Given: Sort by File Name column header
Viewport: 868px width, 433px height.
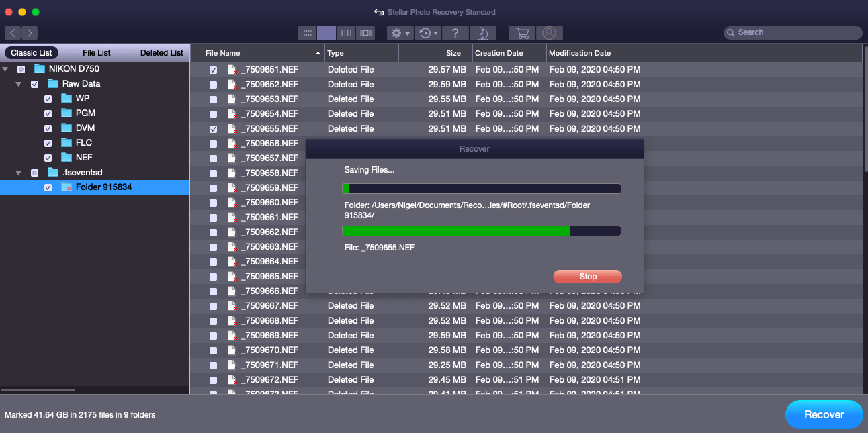Looking at the screenshot, I should coord(257,53).
